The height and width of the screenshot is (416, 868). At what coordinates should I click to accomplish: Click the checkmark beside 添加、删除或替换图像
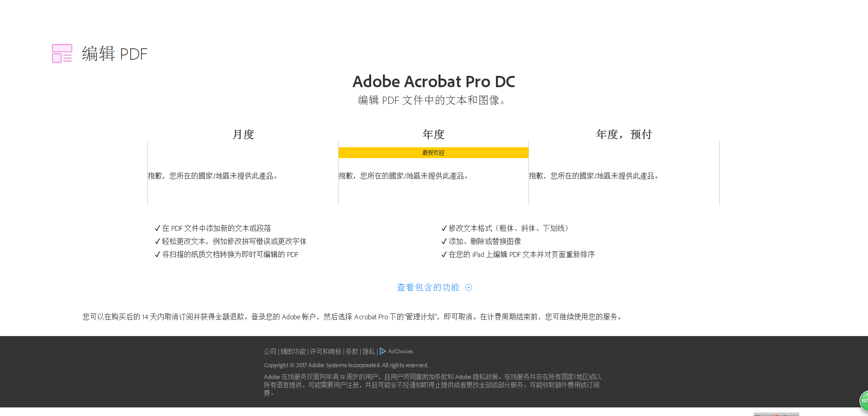click(444, 242)
